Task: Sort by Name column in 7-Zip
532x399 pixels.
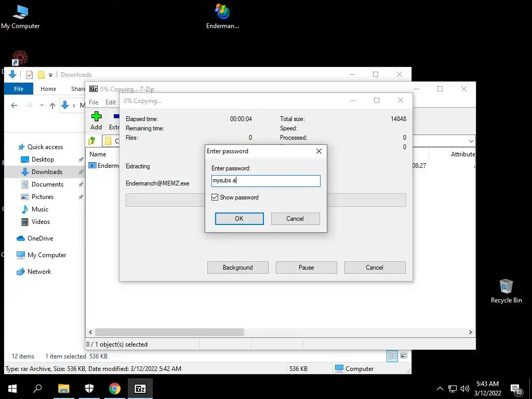Action: click(x=98, y=154)
